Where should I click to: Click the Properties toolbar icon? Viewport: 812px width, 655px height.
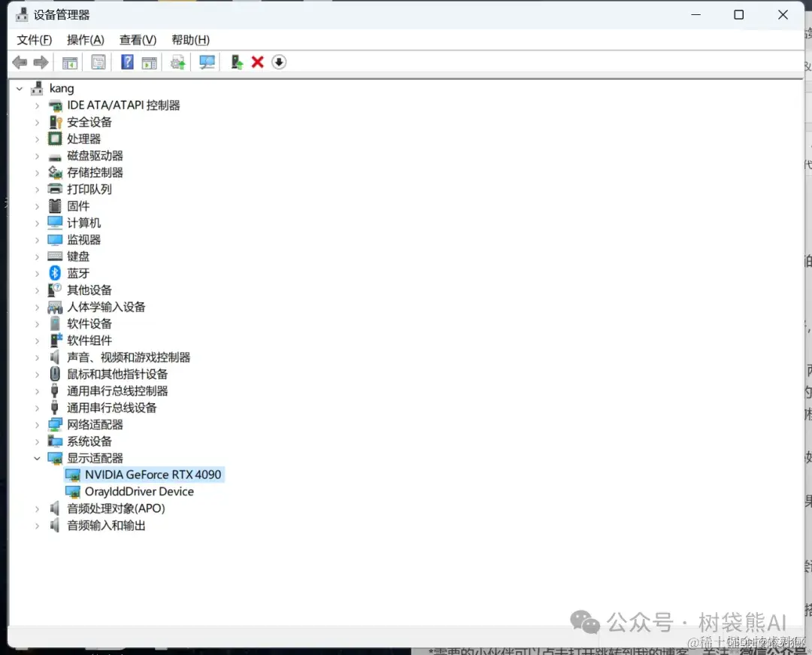pyautogui.click(x=98, y=62)
